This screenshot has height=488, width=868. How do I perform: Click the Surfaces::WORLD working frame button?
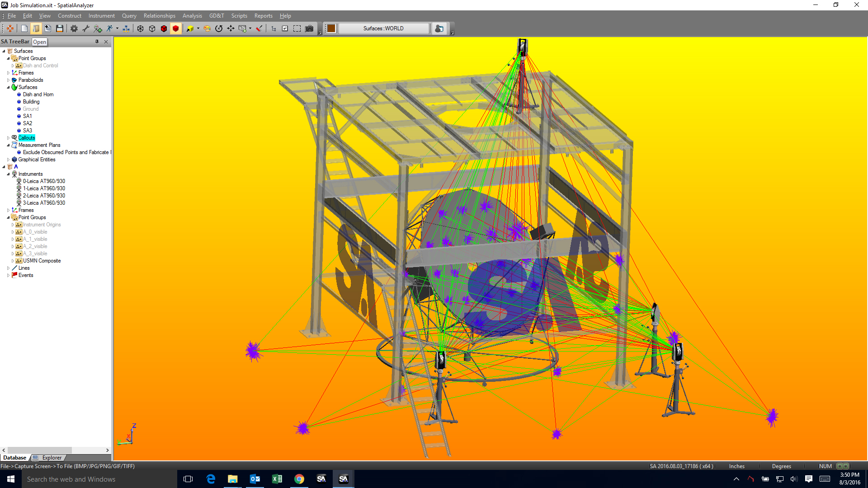coord(383,28)
